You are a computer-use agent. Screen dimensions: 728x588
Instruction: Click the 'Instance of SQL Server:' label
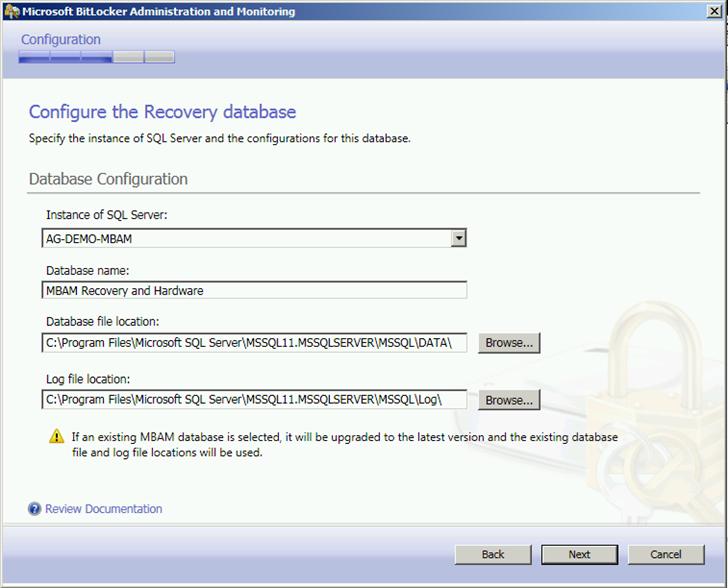click(x=107, y=215)
